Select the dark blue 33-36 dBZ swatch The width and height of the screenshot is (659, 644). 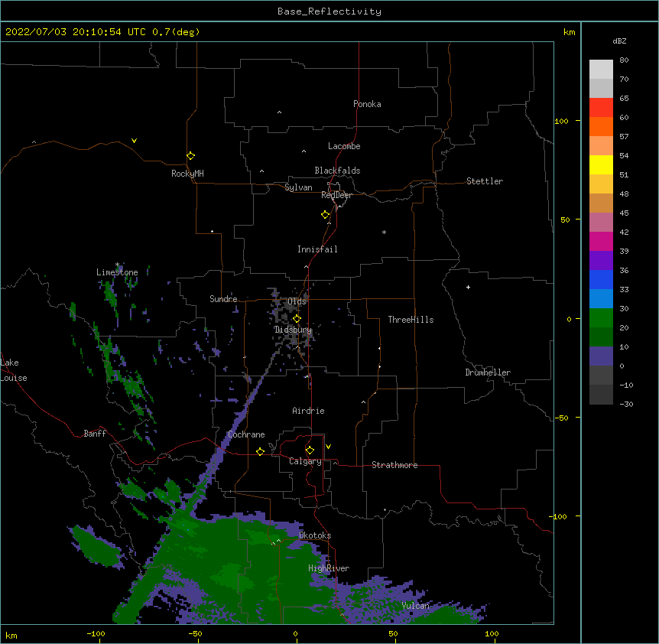coord(601,279)
